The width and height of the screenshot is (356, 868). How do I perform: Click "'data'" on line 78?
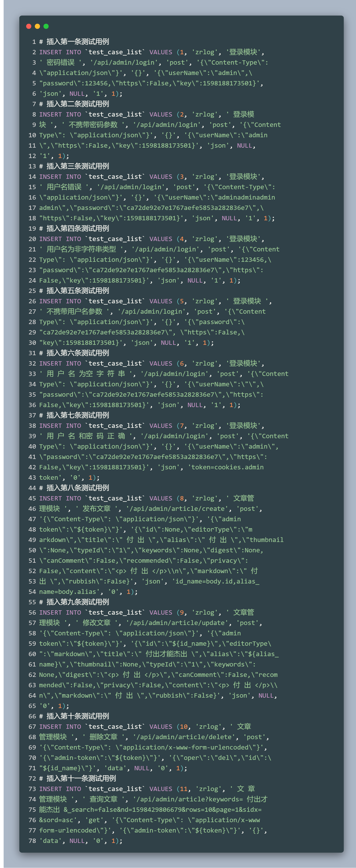coord(51,841)
